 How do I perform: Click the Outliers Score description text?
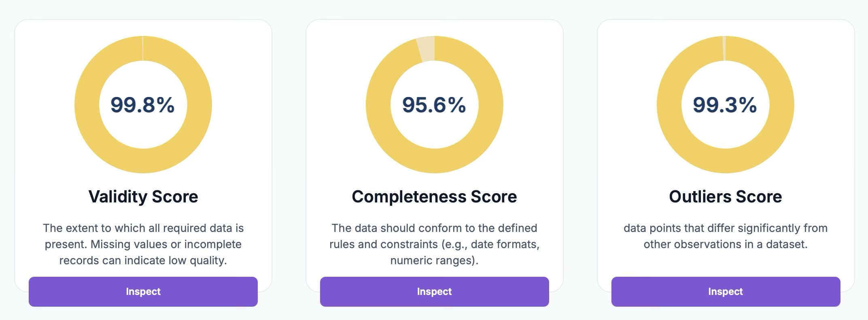coord(725,236)
